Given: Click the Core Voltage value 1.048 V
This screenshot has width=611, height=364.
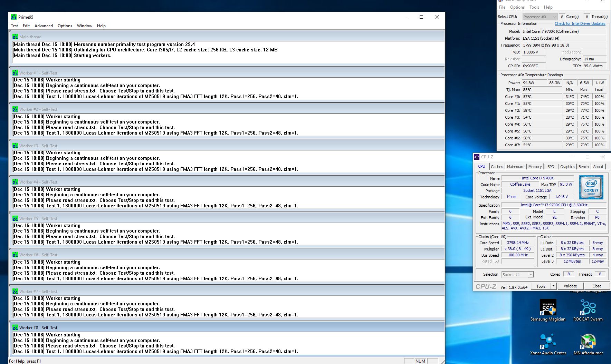Looking at the screenshot, I should (x=561, y=197).
